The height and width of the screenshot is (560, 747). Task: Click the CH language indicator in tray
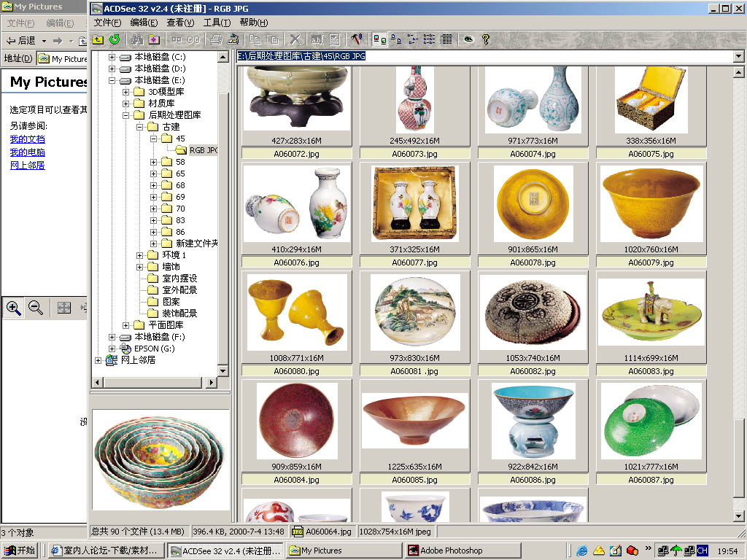coord(703,551)
